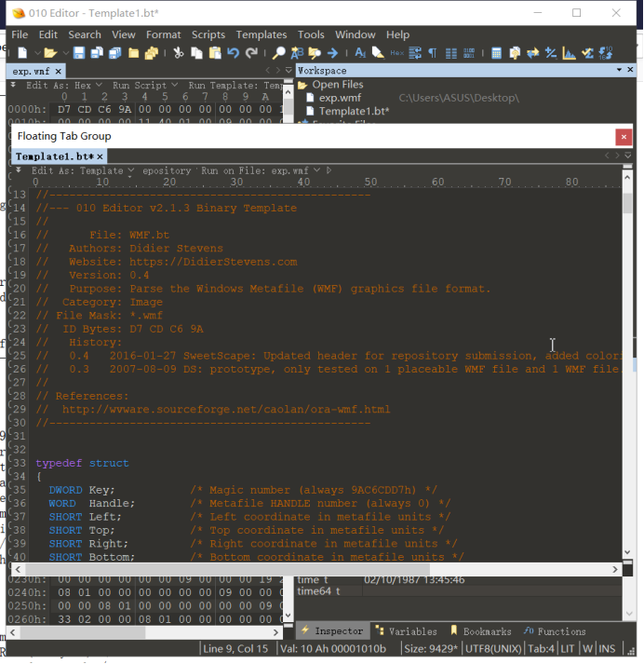
Task: Open the dropdown arrow beside Open file icon
Action: pos(65,53)
